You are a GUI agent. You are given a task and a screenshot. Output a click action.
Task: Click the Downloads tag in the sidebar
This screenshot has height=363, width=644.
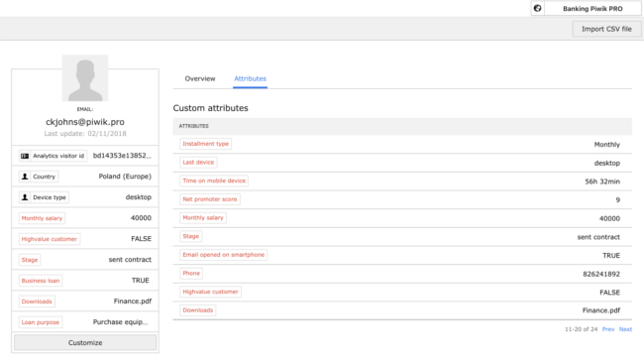[x=37, y=302]
